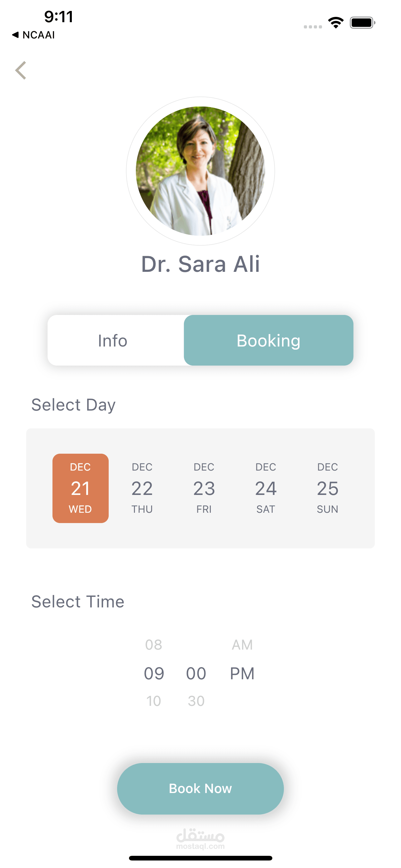401x868 pixels.
Task: Pick hour 08 in time picker
Action: click(x=154, y=645)
